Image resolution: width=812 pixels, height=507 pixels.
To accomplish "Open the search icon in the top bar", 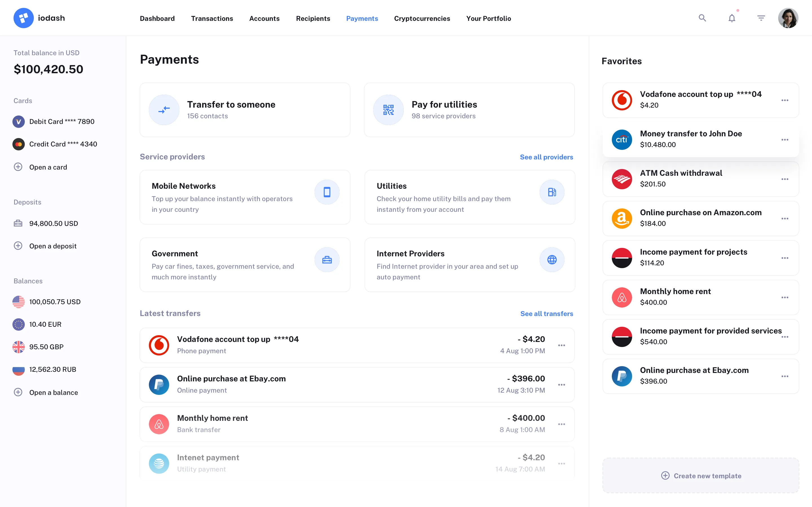I will (702, 18).
